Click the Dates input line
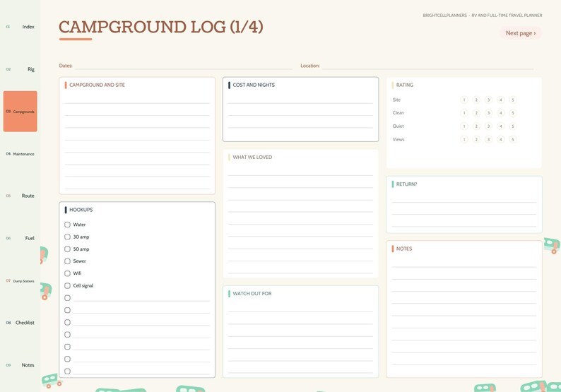Screen dimensions: 561x392 point(184,66)
